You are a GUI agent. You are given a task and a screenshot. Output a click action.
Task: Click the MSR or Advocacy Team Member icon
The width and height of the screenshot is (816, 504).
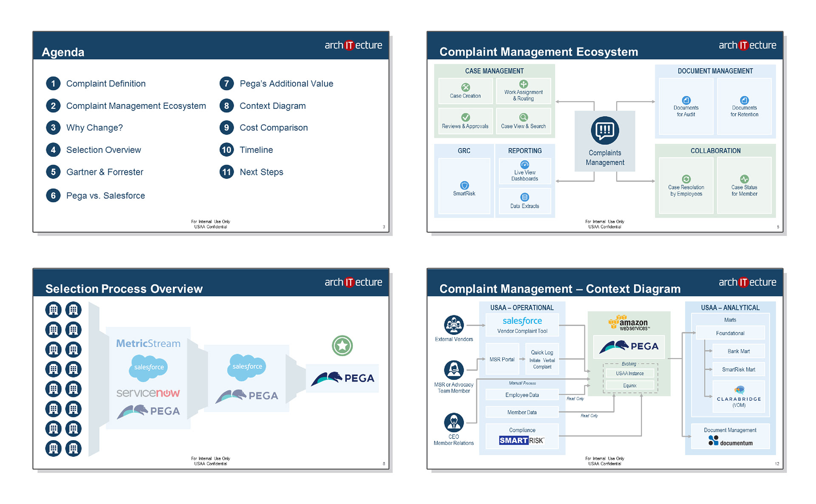point(453,370)
